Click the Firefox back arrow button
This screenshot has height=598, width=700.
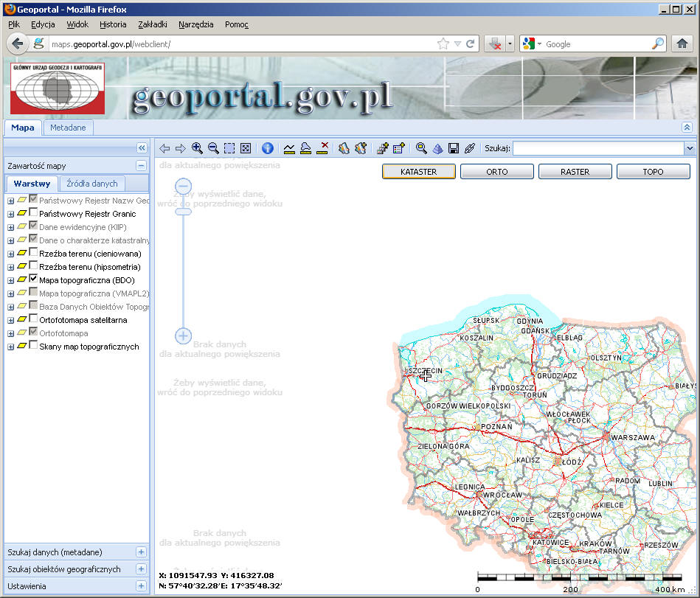[18, 44]
